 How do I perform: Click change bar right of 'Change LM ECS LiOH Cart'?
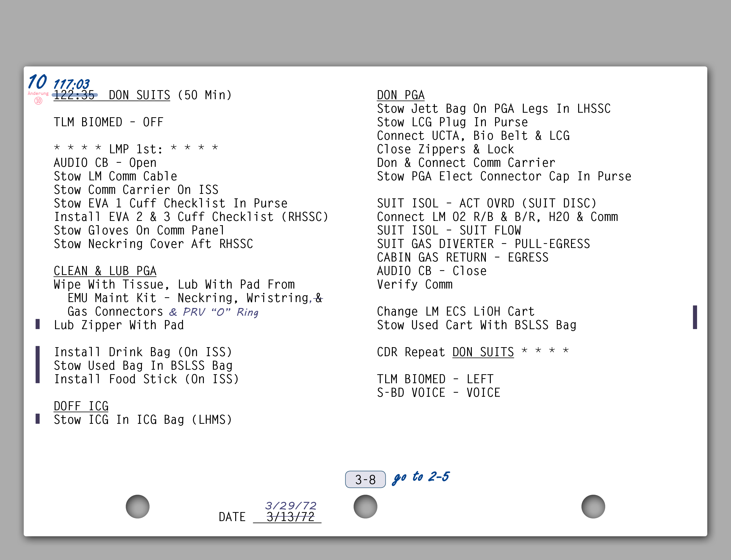[695, 317]
